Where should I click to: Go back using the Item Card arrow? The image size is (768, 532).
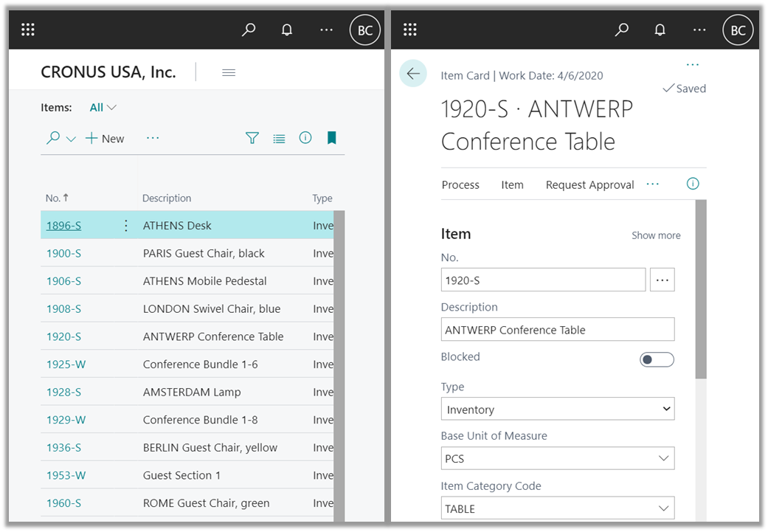(x=413, y=73)
